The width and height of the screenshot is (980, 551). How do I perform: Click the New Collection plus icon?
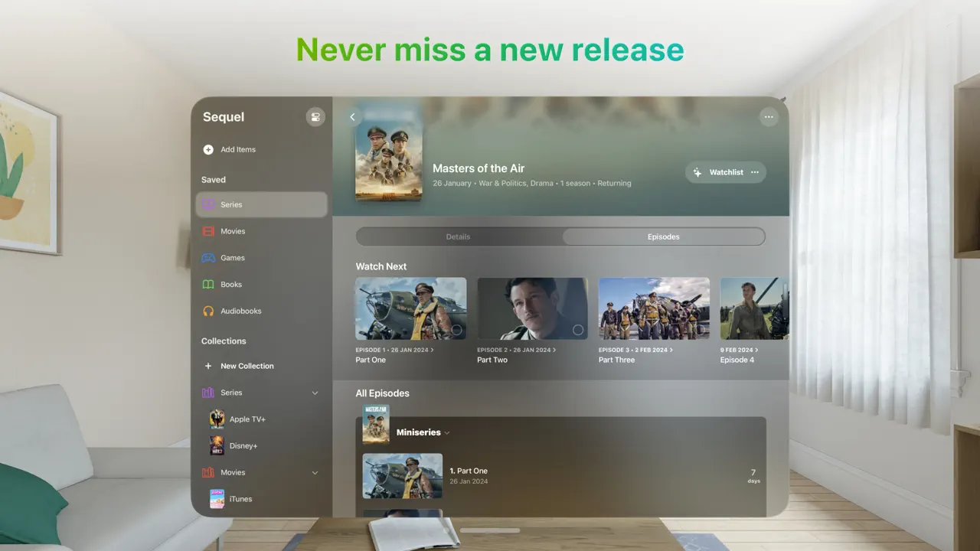208,366
